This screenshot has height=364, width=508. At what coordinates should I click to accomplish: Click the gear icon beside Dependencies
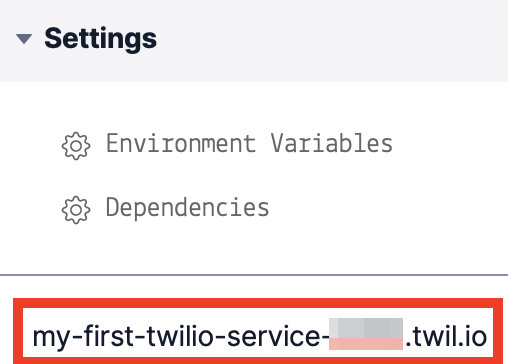(76, 210)
